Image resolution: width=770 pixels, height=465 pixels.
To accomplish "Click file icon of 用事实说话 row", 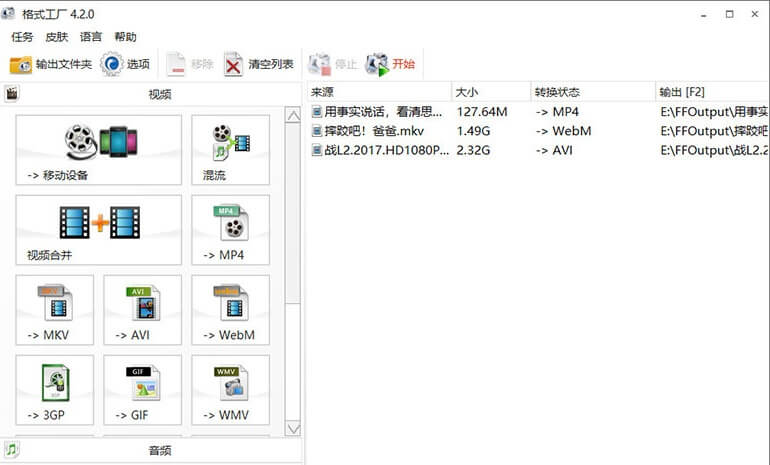I will click(x=317, y=112).
